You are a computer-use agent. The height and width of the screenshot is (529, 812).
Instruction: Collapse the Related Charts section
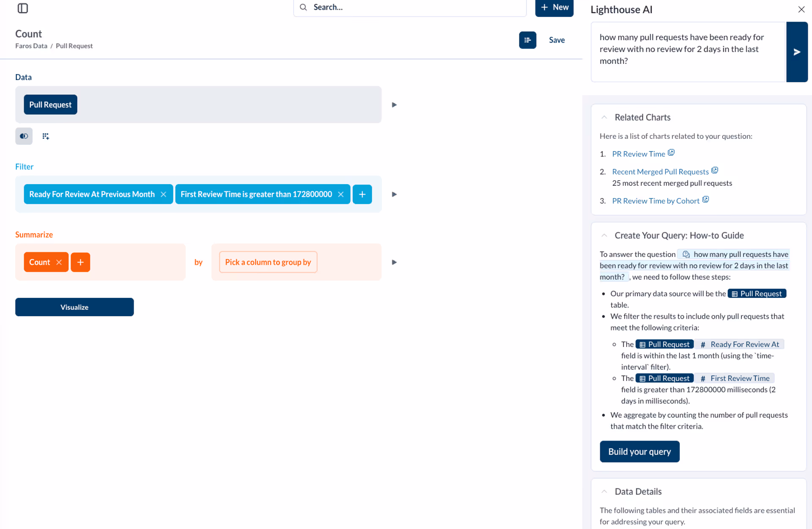(604, 118)
